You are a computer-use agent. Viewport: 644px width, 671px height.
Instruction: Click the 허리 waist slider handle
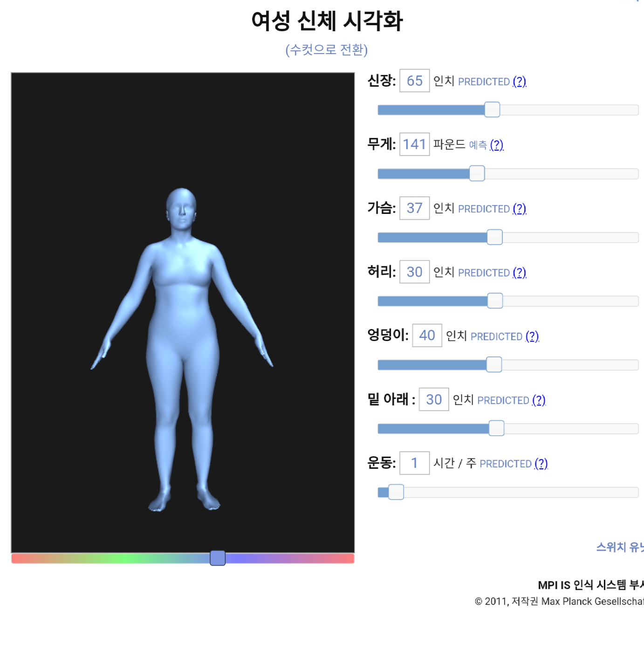click(495, 301)
